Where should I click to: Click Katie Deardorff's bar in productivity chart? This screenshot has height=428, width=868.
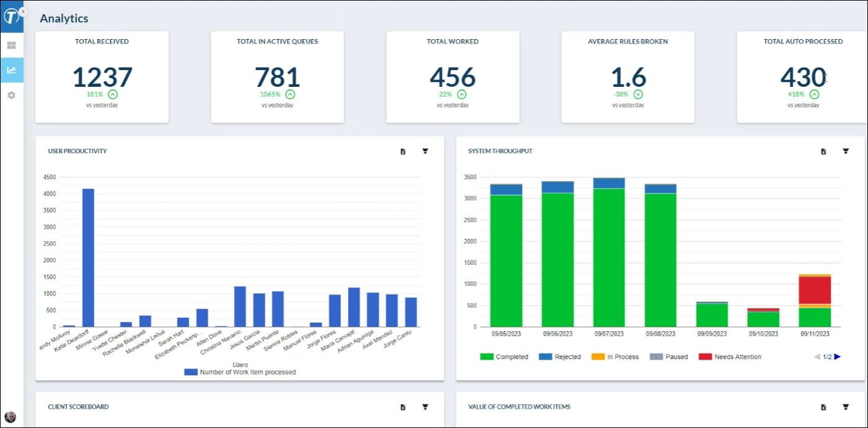pos(88,257)
